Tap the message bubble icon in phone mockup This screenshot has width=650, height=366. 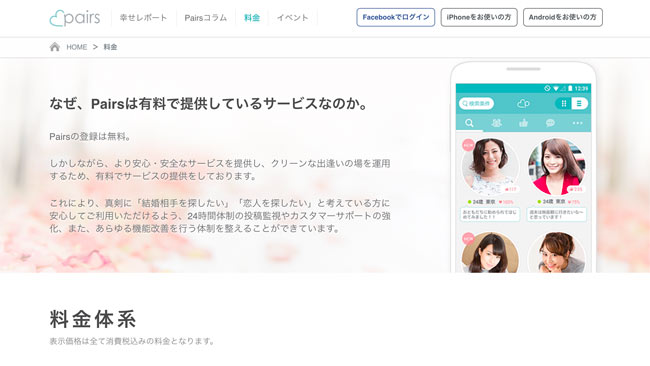[x=550, y=123]
